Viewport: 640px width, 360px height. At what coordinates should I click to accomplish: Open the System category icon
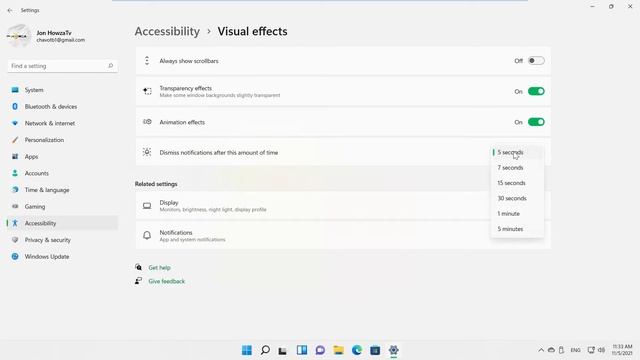click(15, 90)
